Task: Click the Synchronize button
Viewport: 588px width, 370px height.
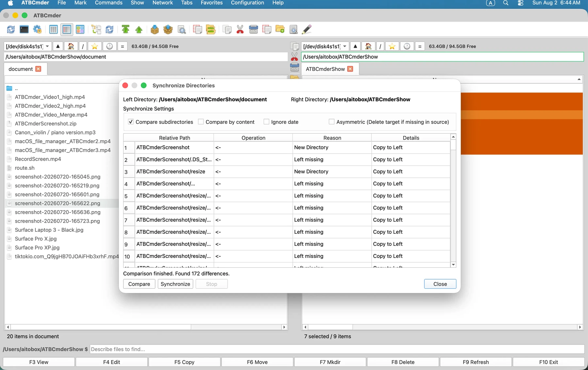Action: coord(175,284)
